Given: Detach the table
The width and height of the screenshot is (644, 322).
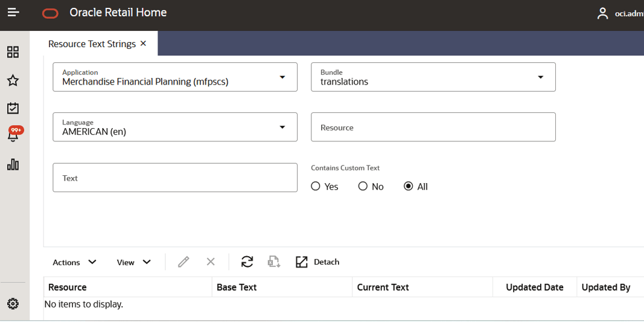Looking at the screenshot, I should [x=317, y=262].
